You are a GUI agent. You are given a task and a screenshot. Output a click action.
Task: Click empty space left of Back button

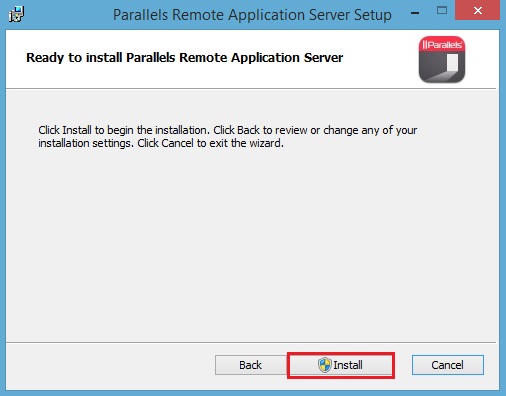tap(110, 365)
